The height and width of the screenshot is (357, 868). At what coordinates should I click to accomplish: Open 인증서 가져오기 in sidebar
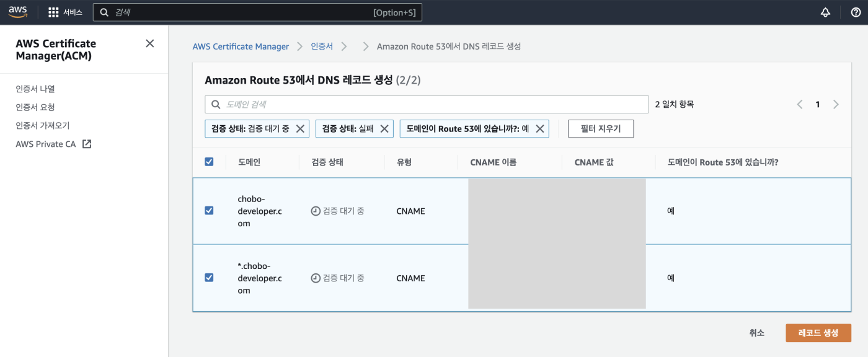(43, 125)
